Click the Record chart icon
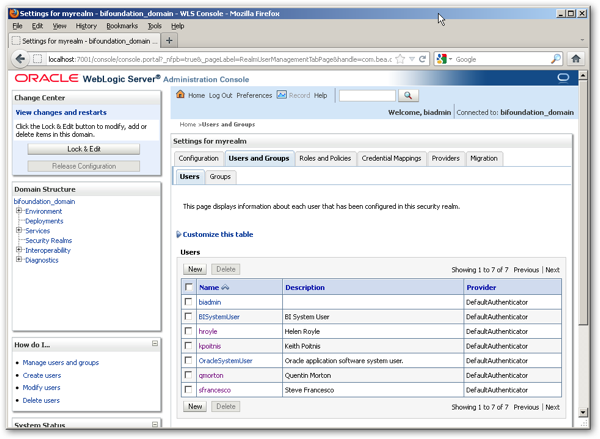 point(282,95)
